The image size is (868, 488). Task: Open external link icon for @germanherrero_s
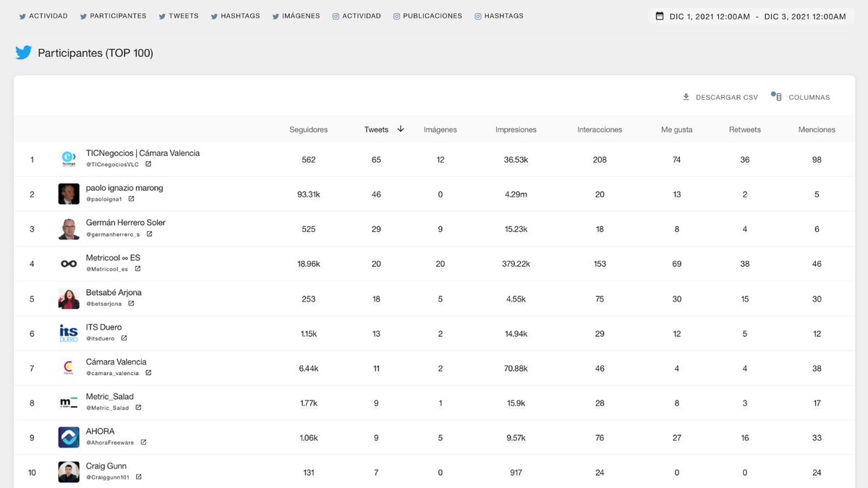click(149, 234)
